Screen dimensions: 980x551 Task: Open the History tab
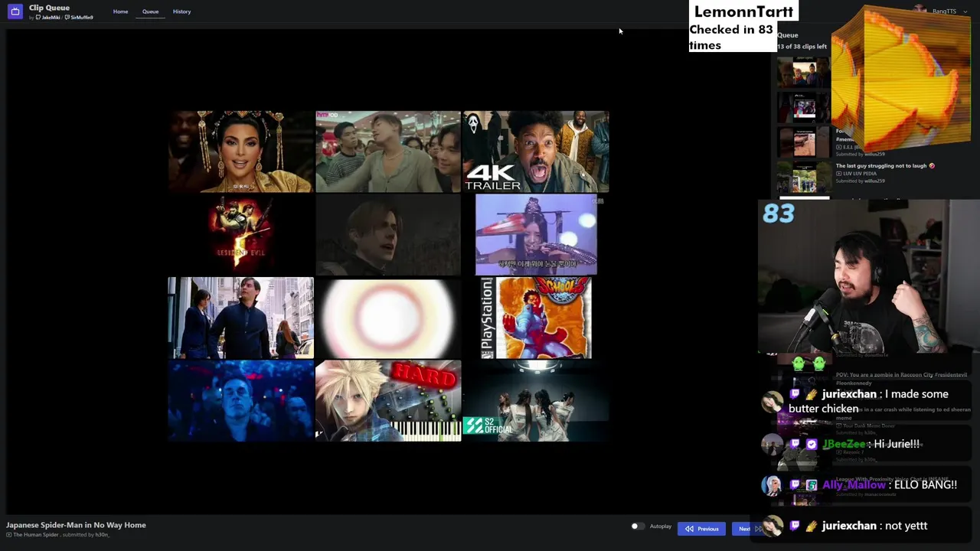tap(181, 11)
